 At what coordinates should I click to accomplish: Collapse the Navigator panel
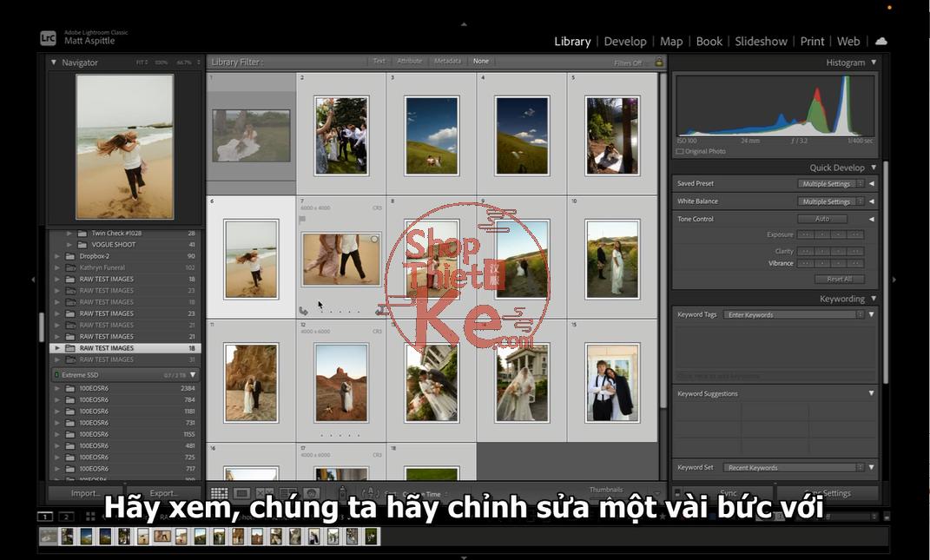tap(54, 63)
